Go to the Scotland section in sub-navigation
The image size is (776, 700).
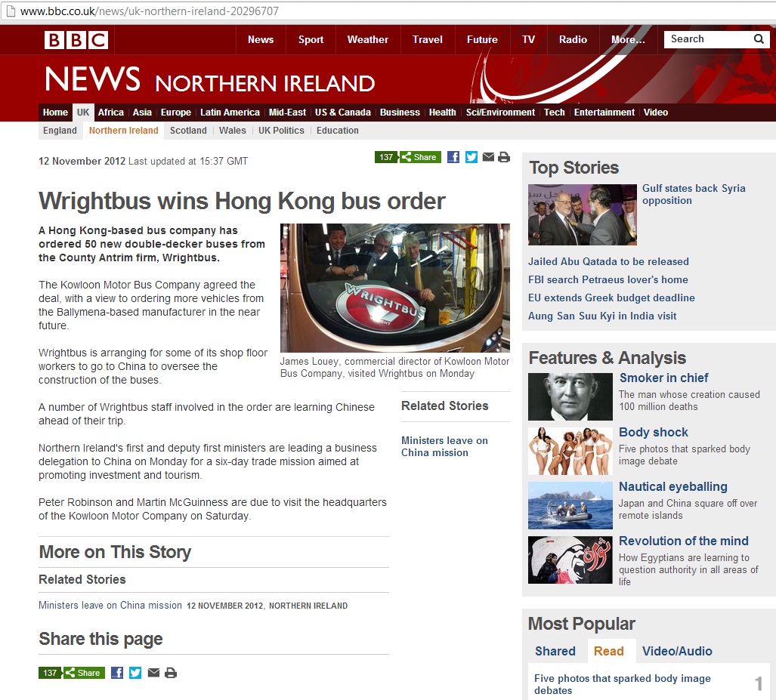188,131
